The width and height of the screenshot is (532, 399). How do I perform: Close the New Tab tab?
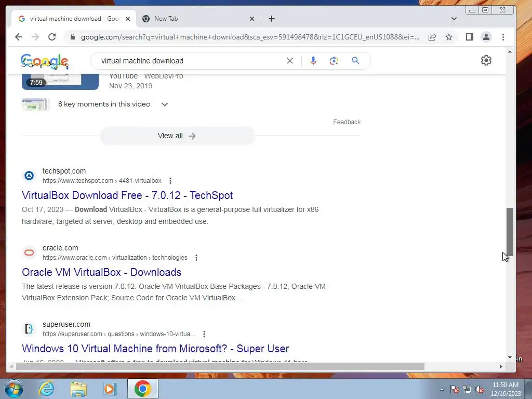[252, 19]
